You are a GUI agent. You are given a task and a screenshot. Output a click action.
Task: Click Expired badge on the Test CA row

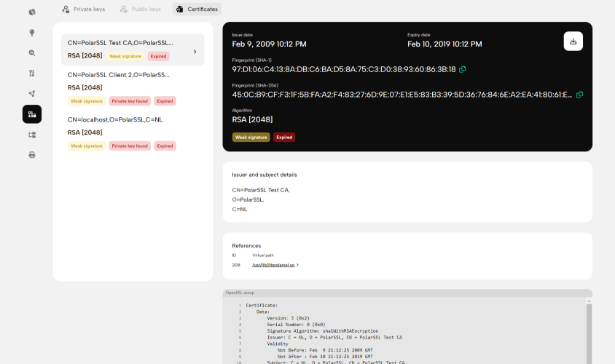click(158, 57)
